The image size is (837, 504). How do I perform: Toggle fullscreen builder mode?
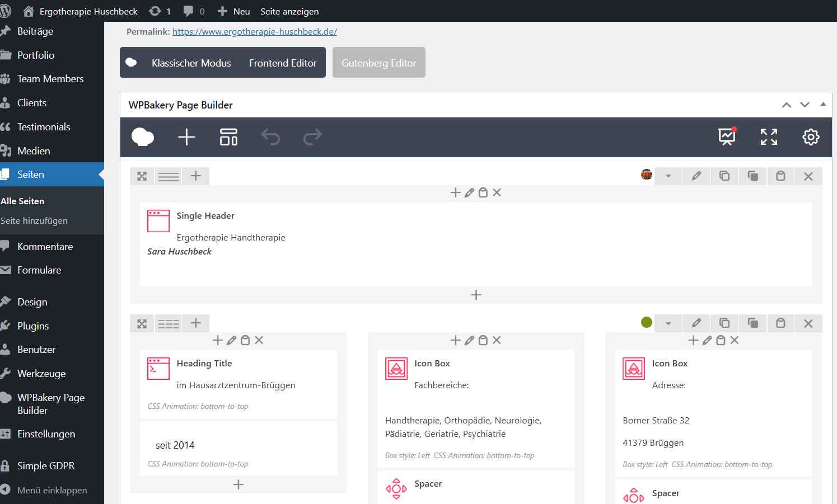pyautogui.click(x=769, y=136)
